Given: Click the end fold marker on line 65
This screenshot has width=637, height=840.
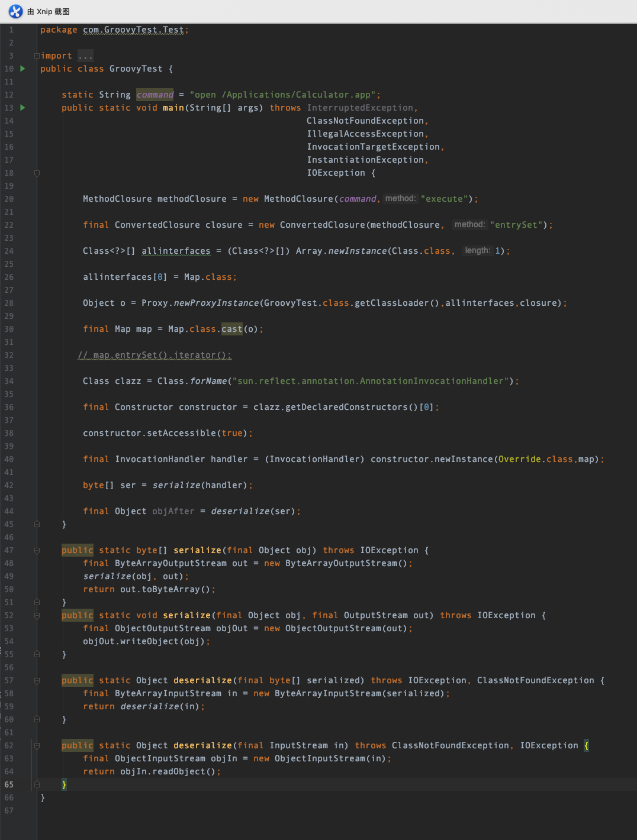Looking at the screenshot, I should point(37,784).
